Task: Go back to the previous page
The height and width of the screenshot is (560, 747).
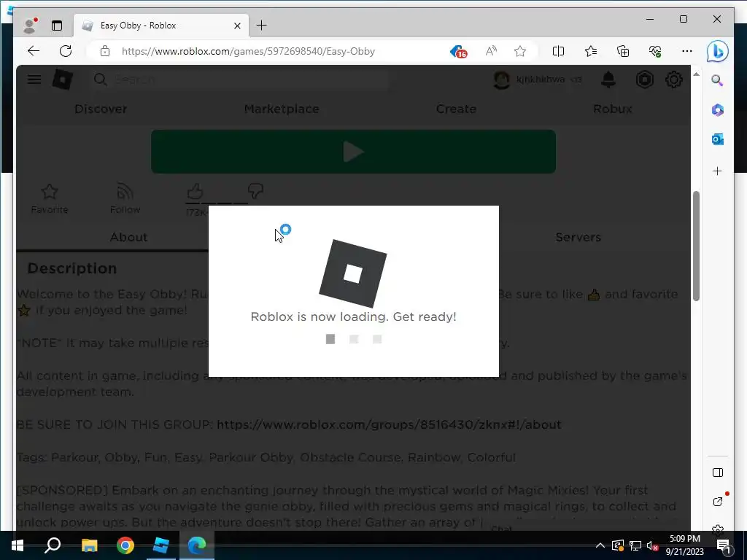Action: [x=34, y=51]
